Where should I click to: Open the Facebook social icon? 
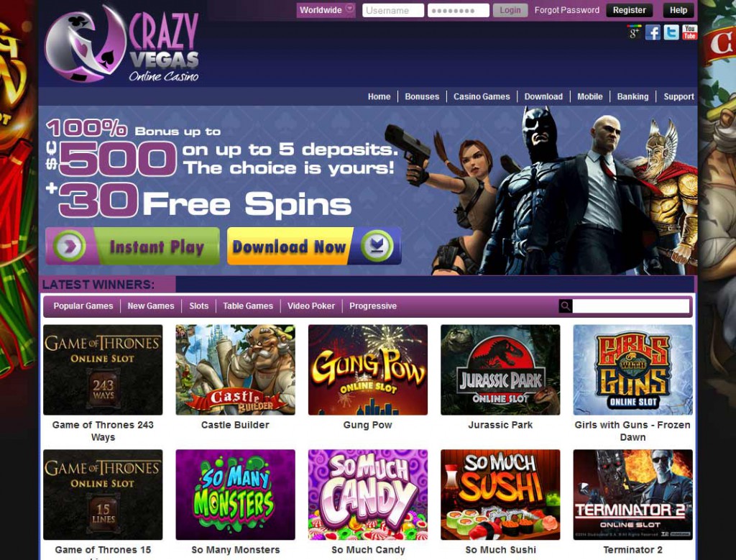(x=653, y=32)
